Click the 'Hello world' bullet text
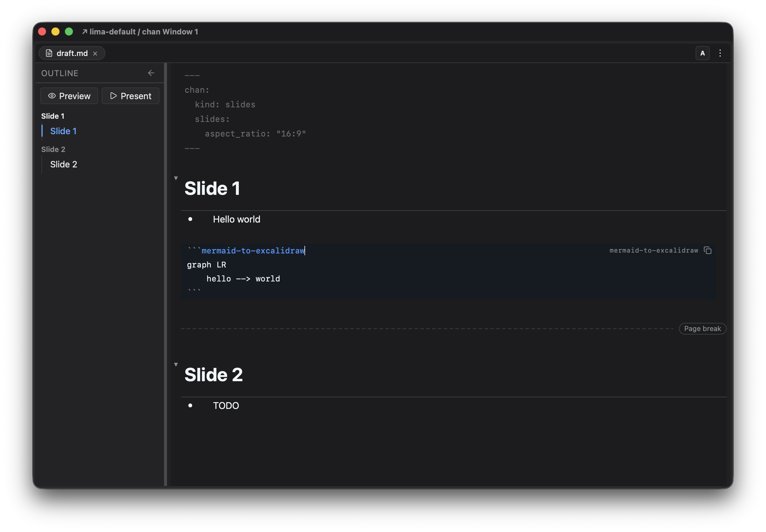Image resolution: width=766 pixels, height=532 pixels. tap(236, 219)
